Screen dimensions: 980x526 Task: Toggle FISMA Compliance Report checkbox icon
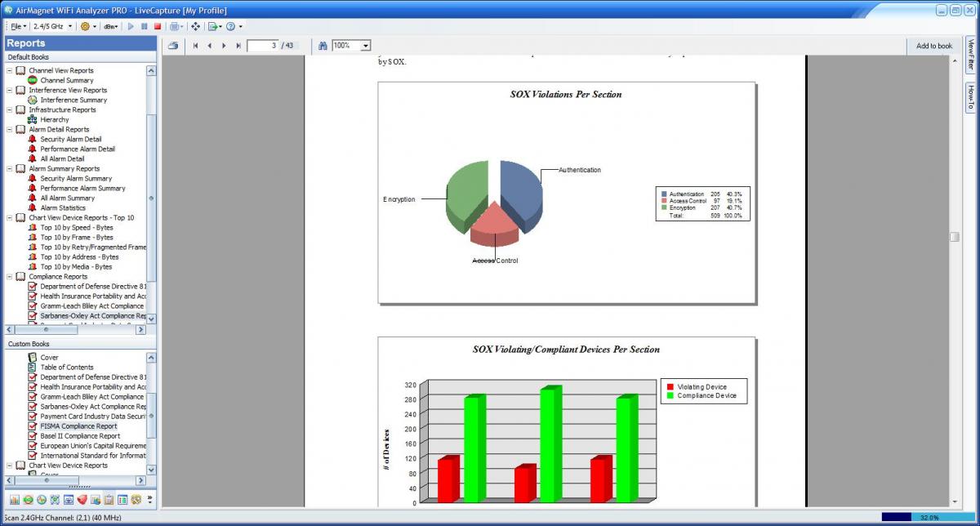[x=33, y=426]
